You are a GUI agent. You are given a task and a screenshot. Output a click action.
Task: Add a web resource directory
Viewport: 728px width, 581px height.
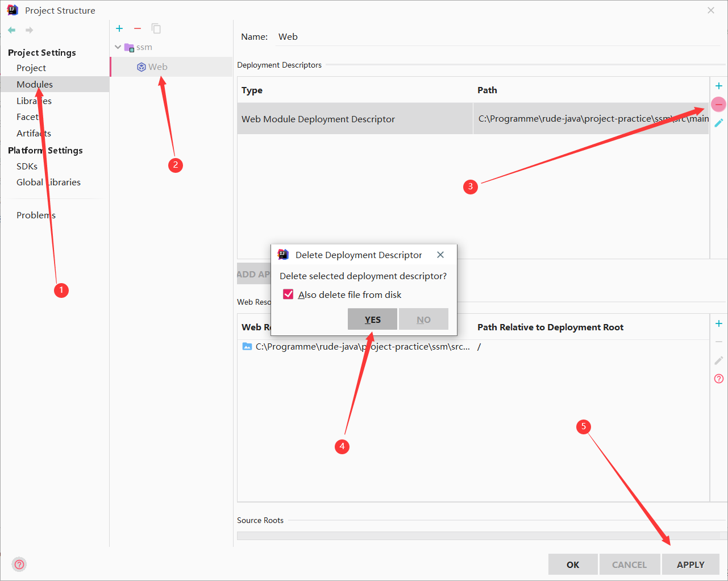719,323
